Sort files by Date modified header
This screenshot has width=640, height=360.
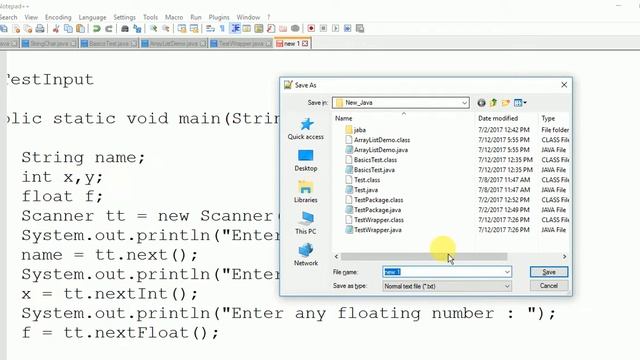point(498,118)
